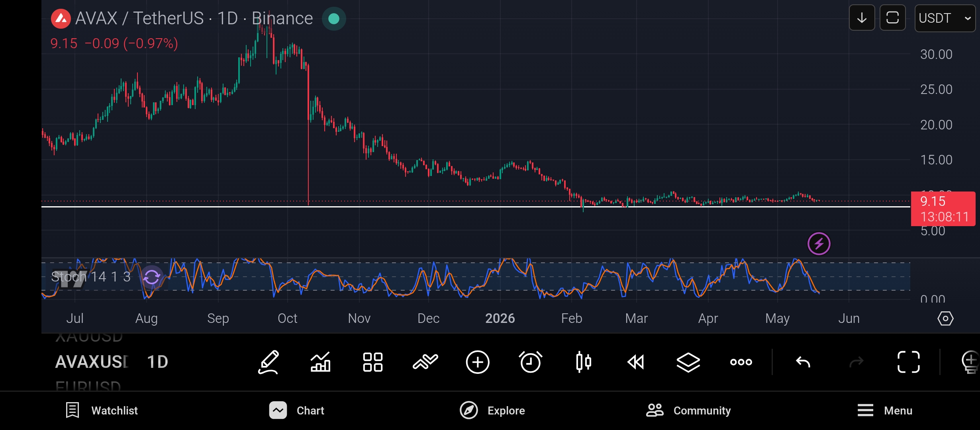Image resolution: width=980 pixels, height=430 pixels.
Task: Open the 1D timeframe selector
Action: click(x=157, y=362)
